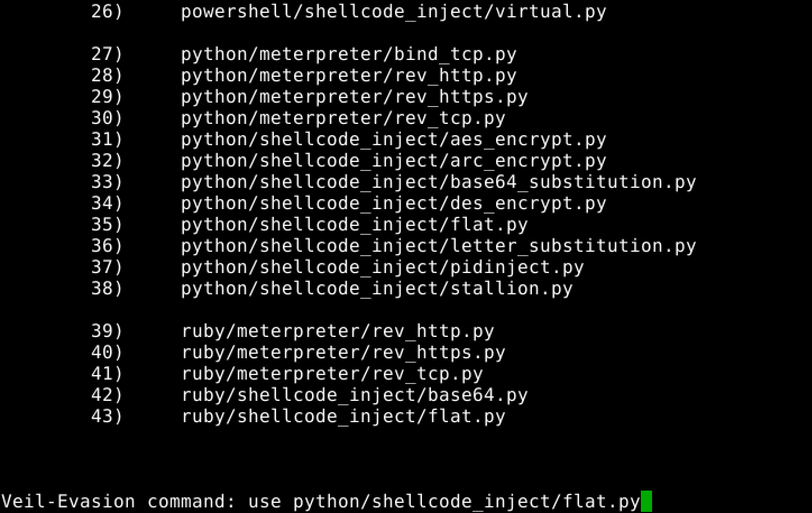Click the python stallion.py payload entry

click(376, 289)
